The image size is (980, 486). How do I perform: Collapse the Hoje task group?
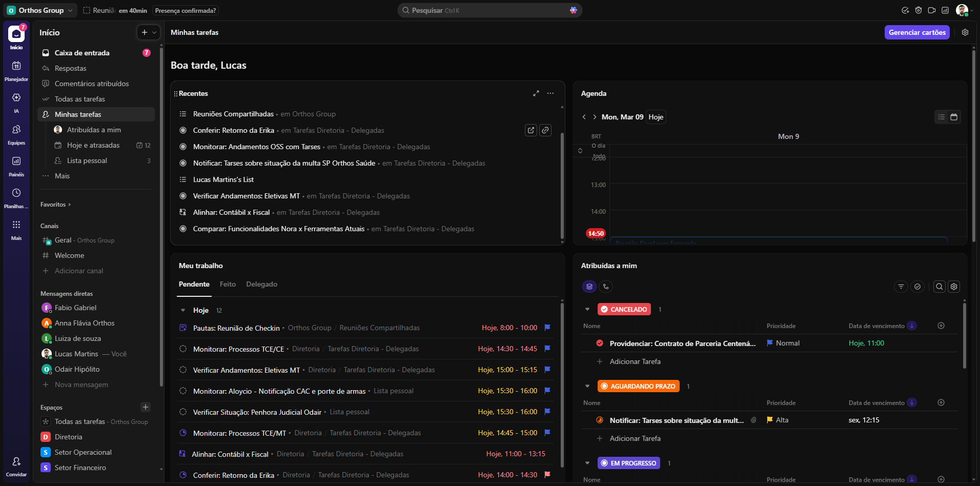coord(183,310)
